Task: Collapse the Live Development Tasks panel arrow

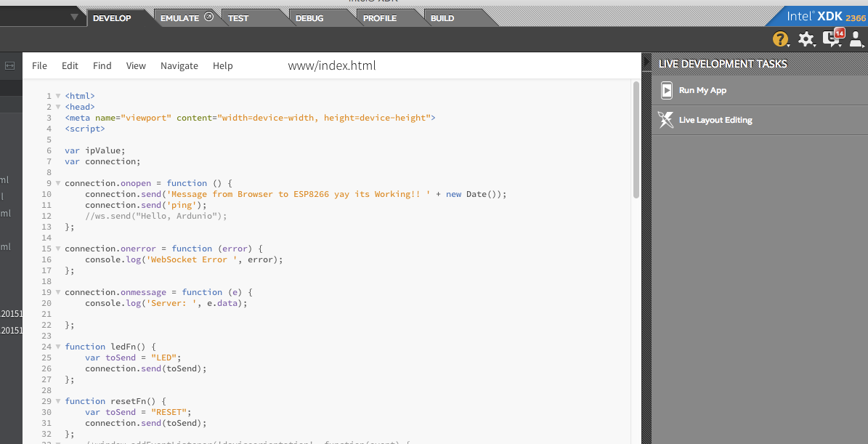Action: coord(646,62)
